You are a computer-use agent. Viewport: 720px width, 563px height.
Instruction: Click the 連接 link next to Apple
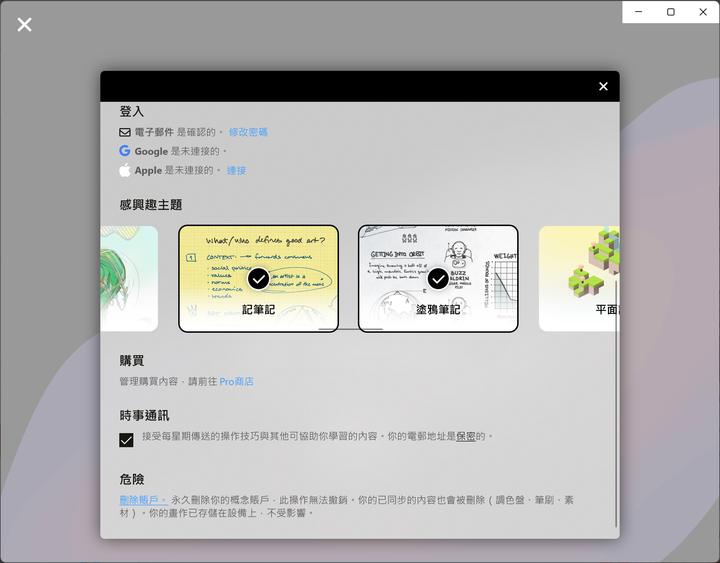[x=236, y=170]
